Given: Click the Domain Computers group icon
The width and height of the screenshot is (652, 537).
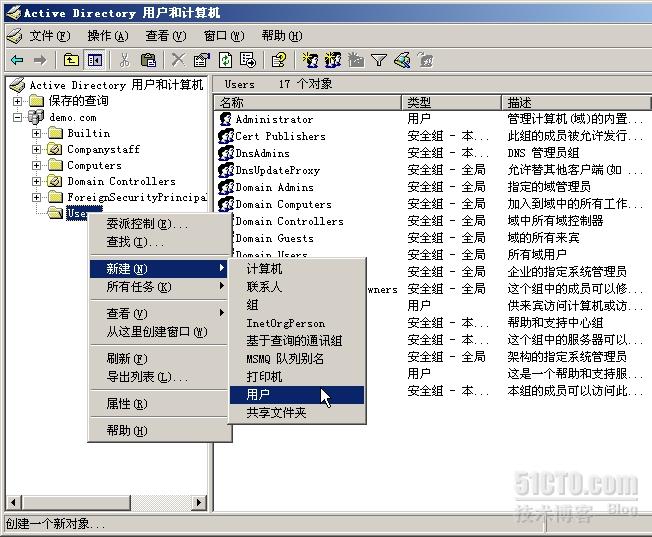Looking at the screenshot, I should pyautogui.click(x=226, y=204).
